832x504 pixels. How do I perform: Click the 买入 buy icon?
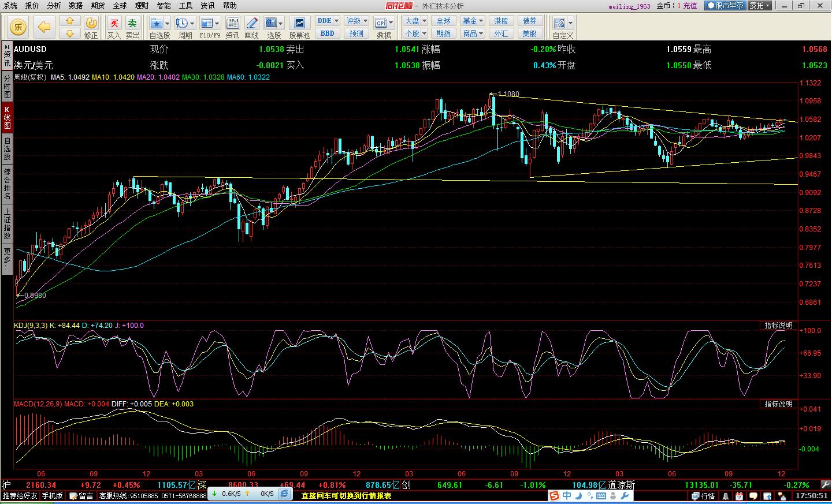(x=114, y=23)
